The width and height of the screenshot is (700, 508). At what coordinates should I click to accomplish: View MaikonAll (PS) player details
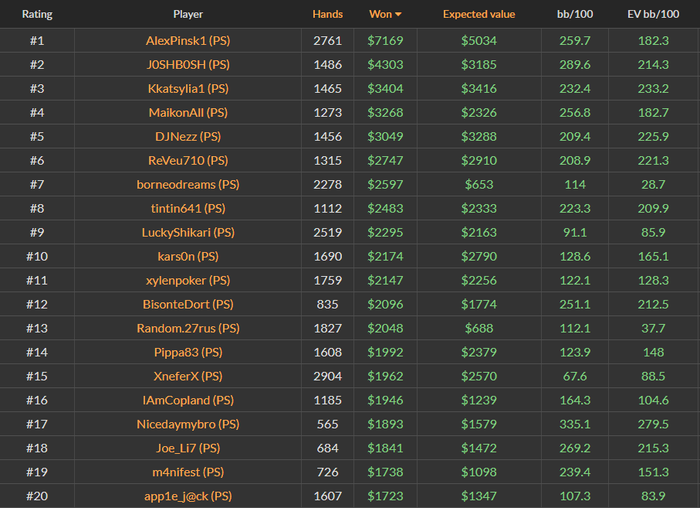click(x=188, y=113)
